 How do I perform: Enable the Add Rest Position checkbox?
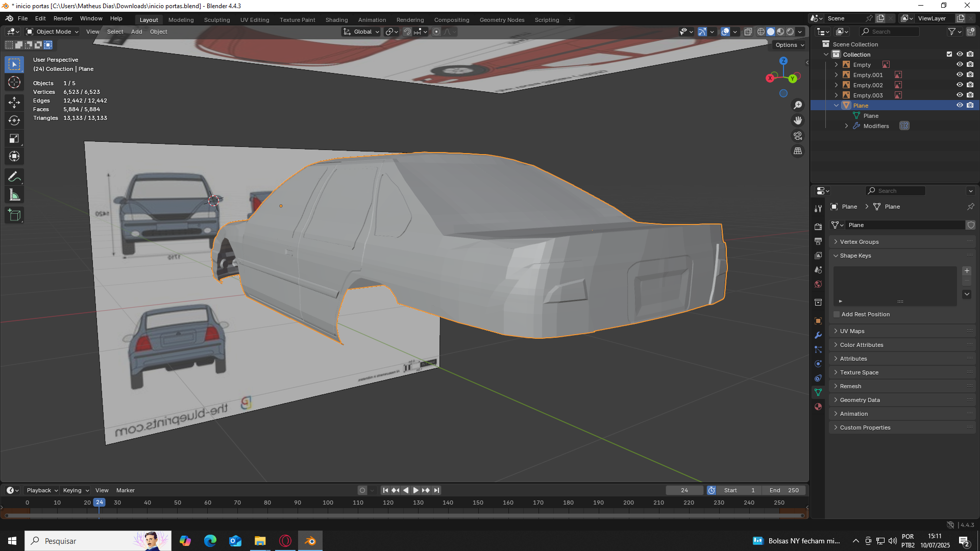[x=837, y=314]
